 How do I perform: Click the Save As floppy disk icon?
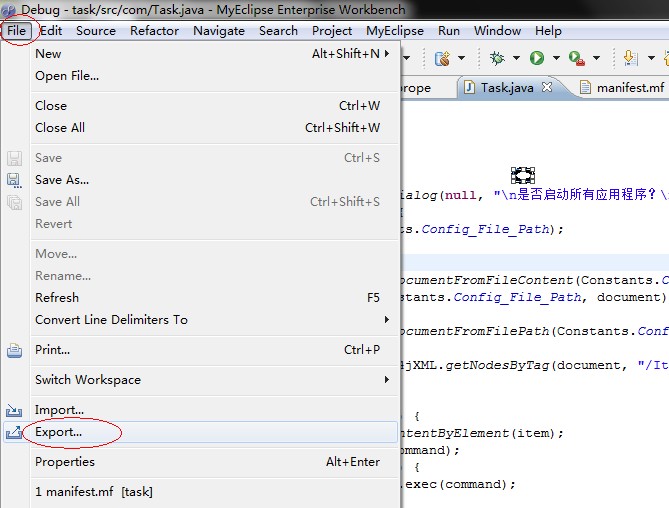[x=15, y=180]
